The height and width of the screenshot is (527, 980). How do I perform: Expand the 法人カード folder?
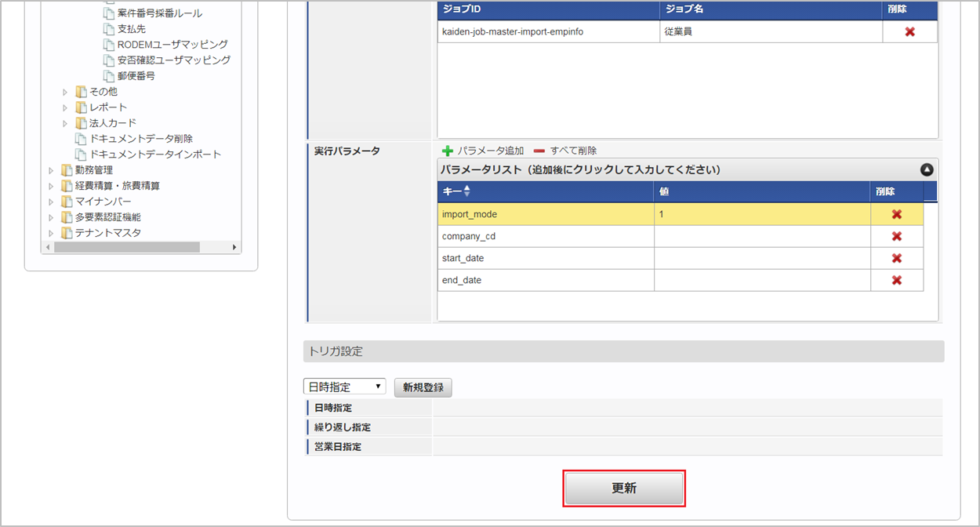(66, 123)
